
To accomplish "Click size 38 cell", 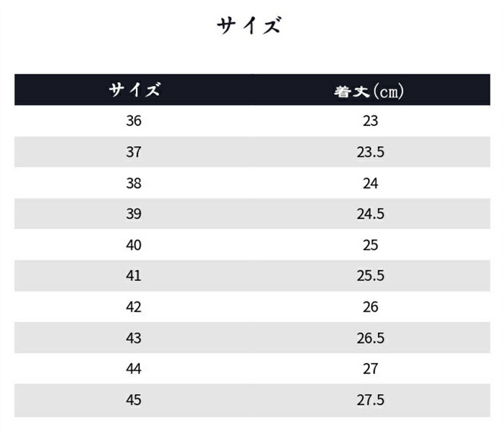I will click(134, 183).
